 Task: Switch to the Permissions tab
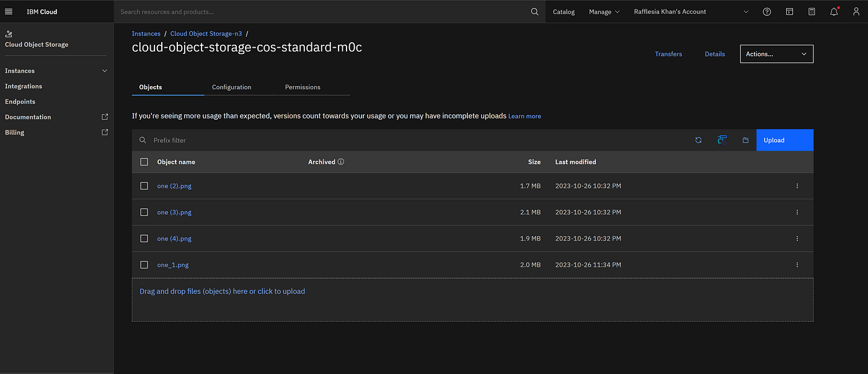(303, 87)
